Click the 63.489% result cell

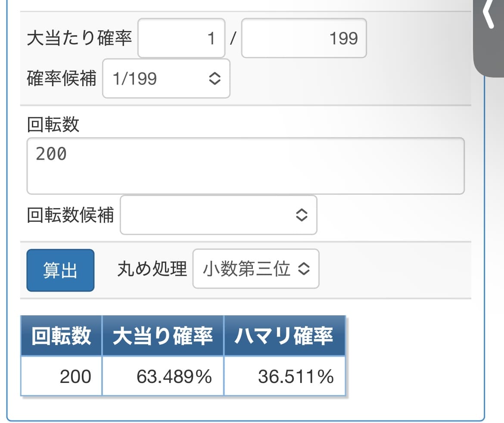coord(163,376)
